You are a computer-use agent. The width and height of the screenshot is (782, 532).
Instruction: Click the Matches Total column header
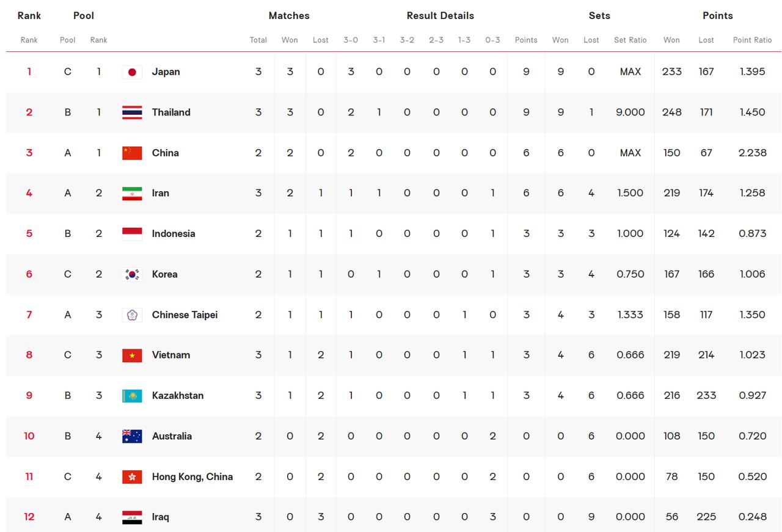(x=258, y=40)
